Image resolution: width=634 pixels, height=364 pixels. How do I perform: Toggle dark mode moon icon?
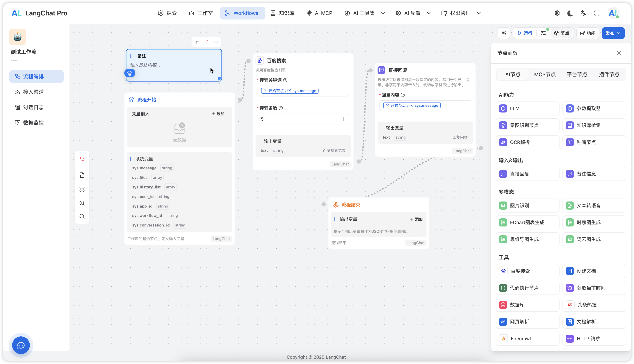[x=570, y=13]
